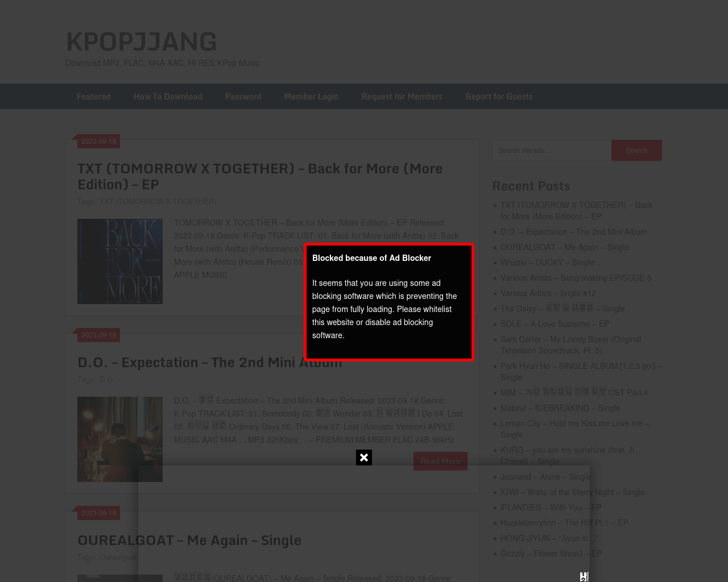
Task: Open the TXT Back for More post title
Action: [260, 176]
